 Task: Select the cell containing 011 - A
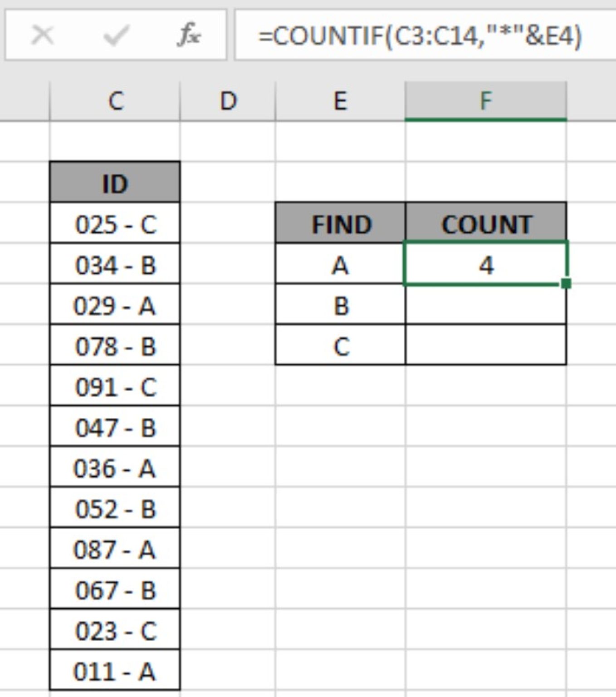pyautogui.click(x=116, y=672)
